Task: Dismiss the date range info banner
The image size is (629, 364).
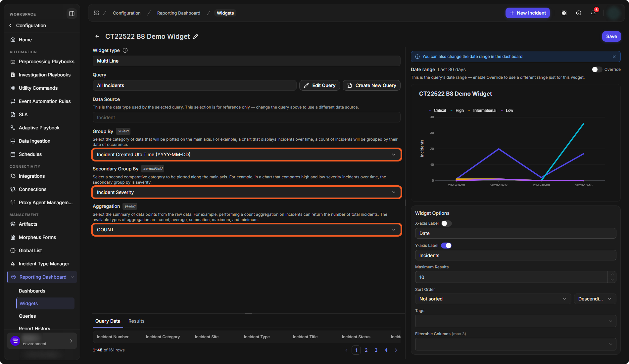Action: [614, 57]
